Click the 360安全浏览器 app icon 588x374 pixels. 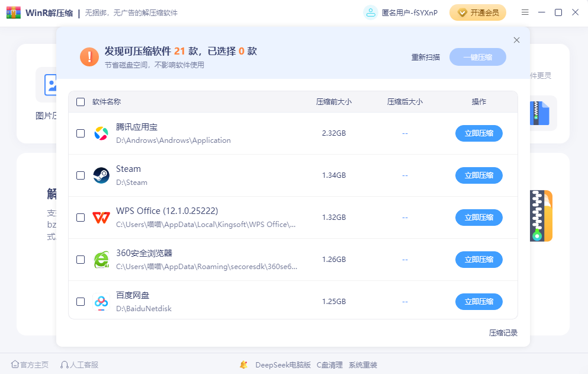[101, 260]
